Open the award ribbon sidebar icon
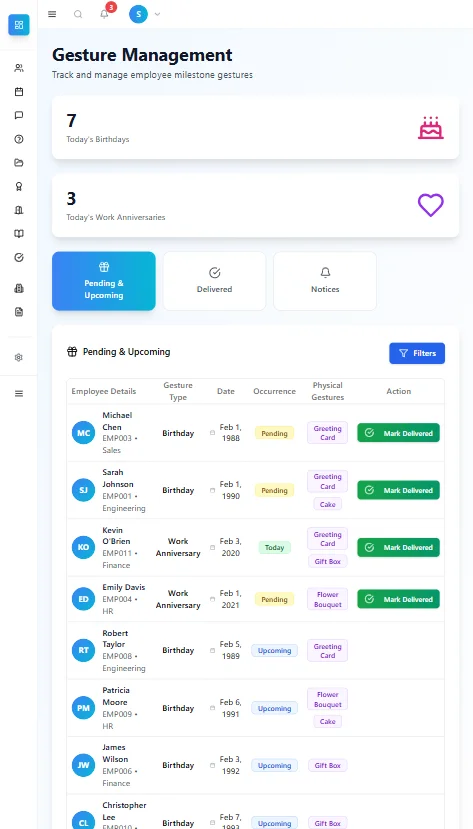Screen dimensions: 473x829 point(18,186)
